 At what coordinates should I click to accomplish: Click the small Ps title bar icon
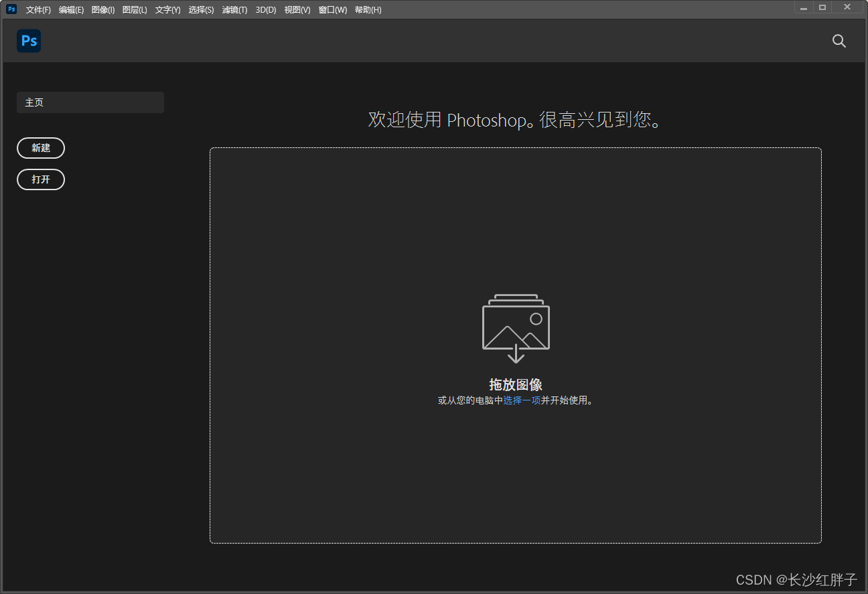coord(11,9)
